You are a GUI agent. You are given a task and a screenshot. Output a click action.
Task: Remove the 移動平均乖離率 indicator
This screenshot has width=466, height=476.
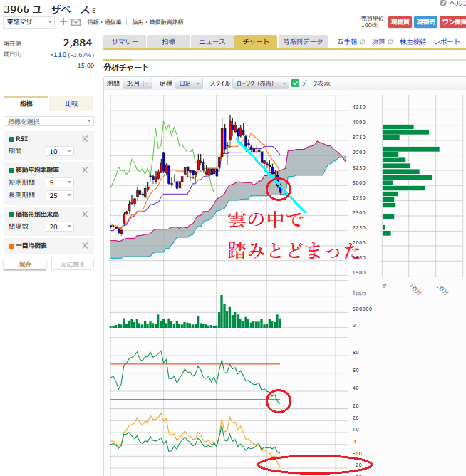86,170
